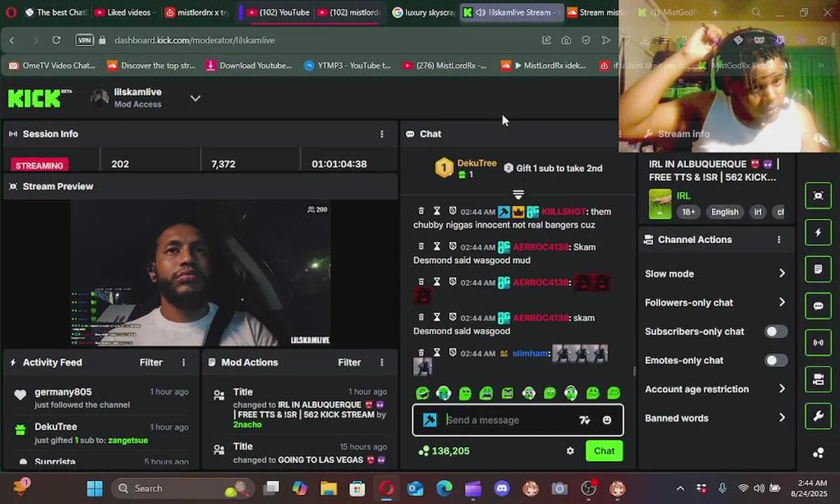
Task: Click the moderator badge icon in message box
Action: [x=430, y=420]
